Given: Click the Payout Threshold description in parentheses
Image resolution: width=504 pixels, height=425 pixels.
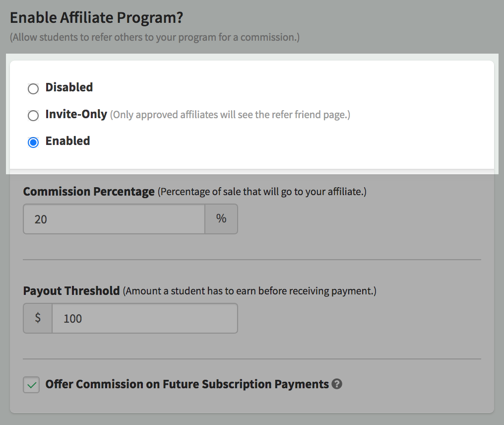Looking at the screenshot, I should [x=250, y=291].
